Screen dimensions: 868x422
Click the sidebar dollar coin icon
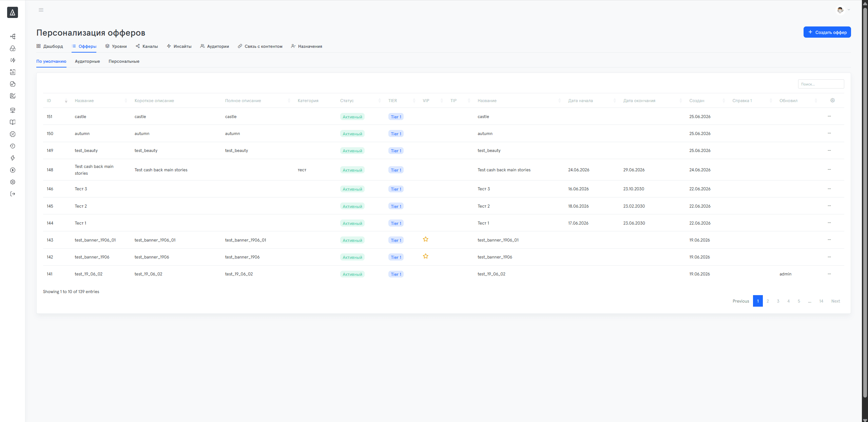pos(13,170)
